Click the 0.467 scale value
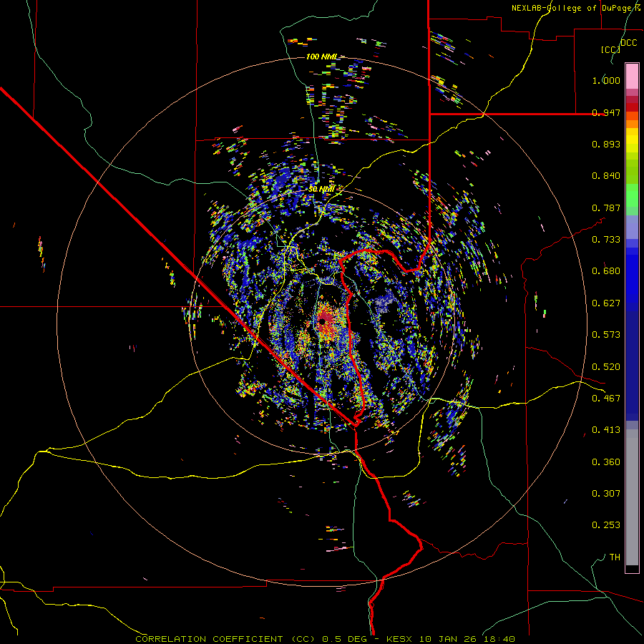Viewport: 644px width, 644px height. [606, 399]
